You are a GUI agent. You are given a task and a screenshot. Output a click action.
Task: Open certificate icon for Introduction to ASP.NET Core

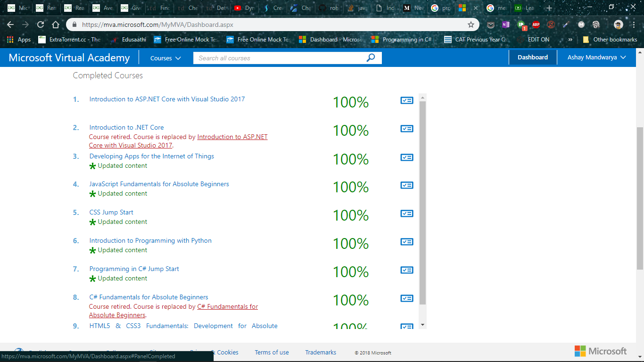point(407,100)
